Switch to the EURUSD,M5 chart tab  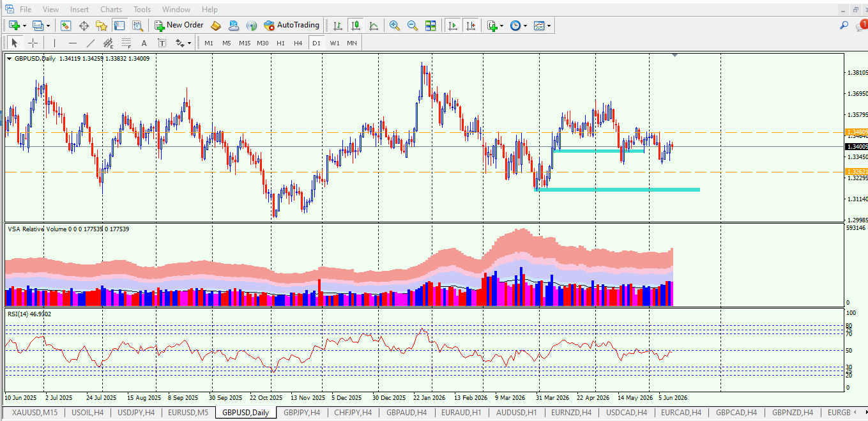188,413
